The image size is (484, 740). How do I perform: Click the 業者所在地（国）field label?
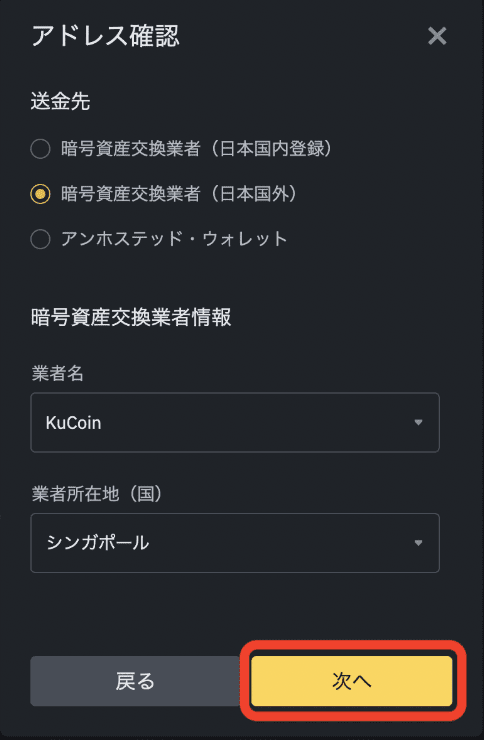[98, 494]
